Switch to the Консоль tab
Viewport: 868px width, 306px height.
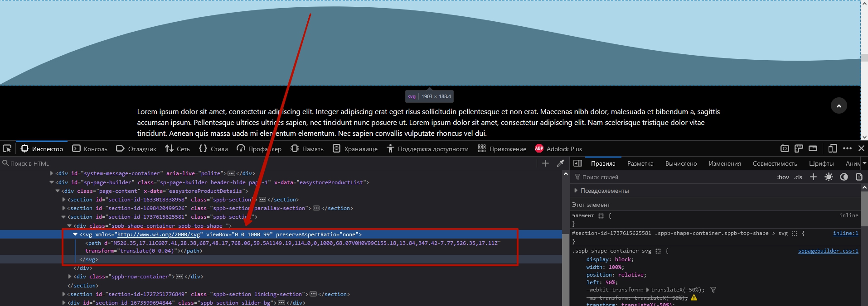tap(90, 149)
